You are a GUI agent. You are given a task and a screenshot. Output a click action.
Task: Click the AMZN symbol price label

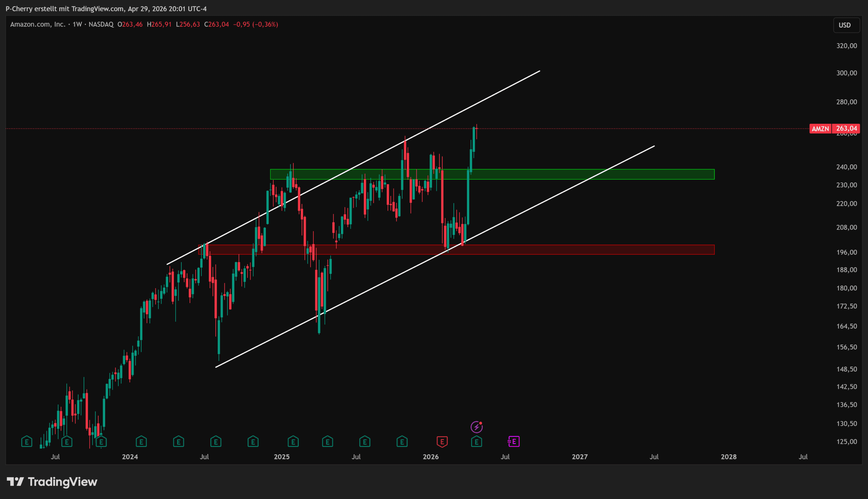tap(820, 129)
